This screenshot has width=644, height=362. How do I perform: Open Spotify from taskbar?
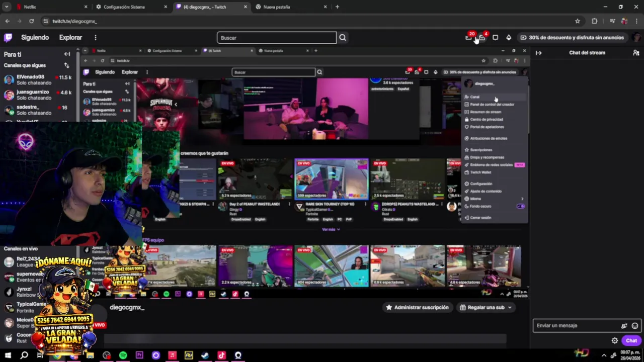point(123,355)
